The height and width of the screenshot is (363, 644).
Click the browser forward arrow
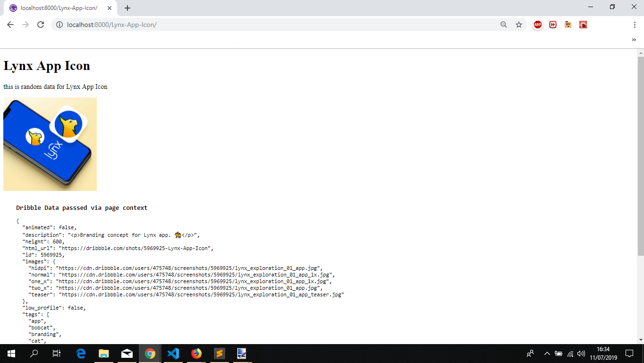click(25, 25)
